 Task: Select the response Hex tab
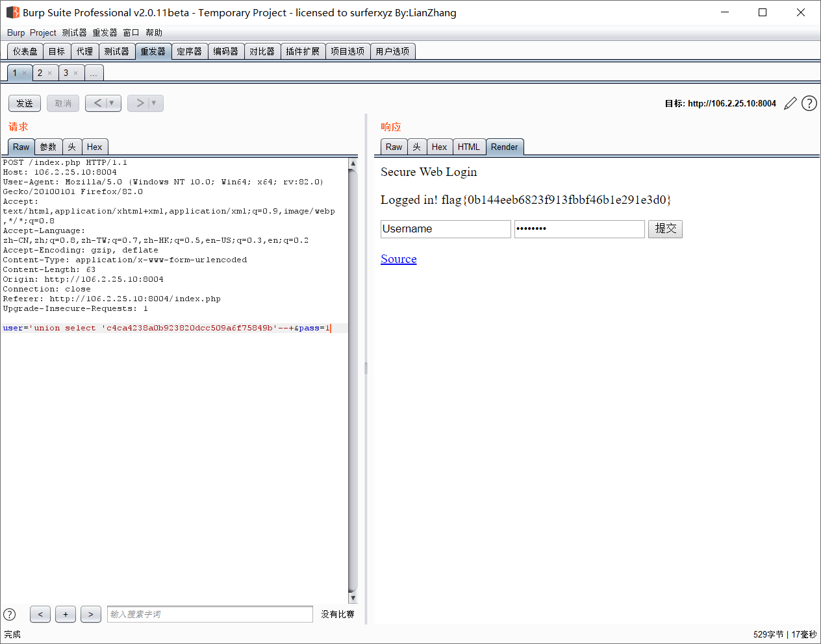tap(440, 147)
